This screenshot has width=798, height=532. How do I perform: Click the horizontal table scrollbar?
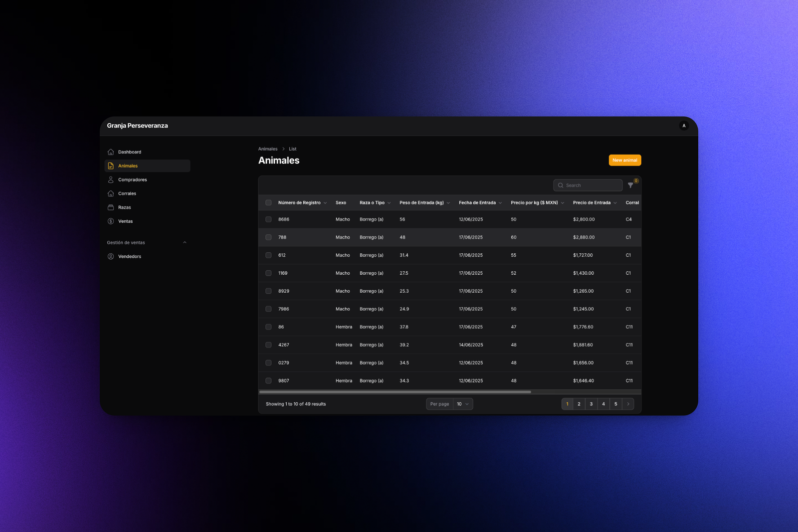[395, 392]
